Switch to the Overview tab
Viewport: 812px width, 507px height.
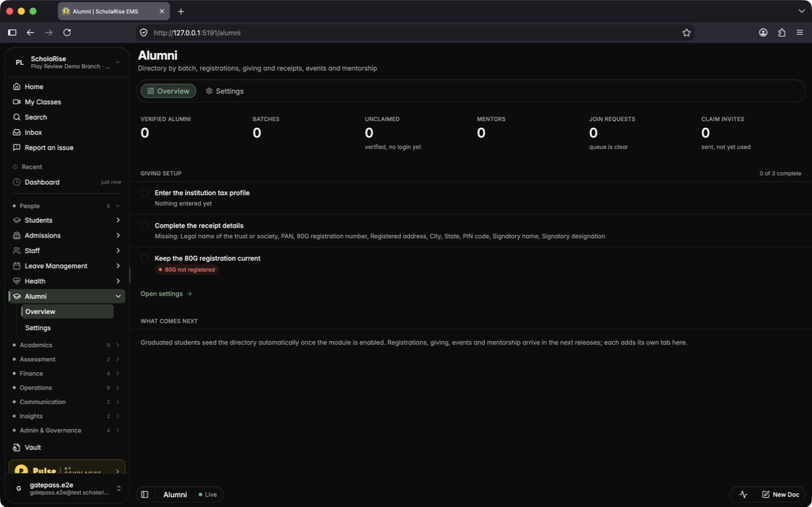point(168,91)
